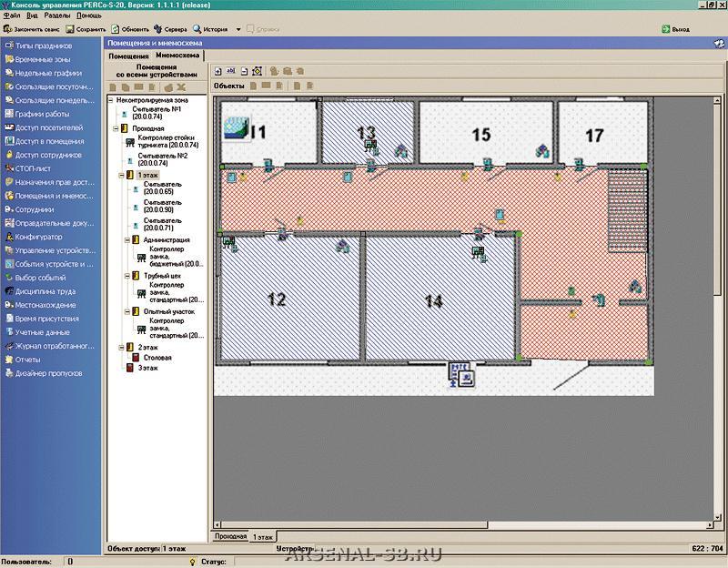Screen dimensions: 728x568
Task: Collapse the Администрация tree node
Action: [125, 239]
